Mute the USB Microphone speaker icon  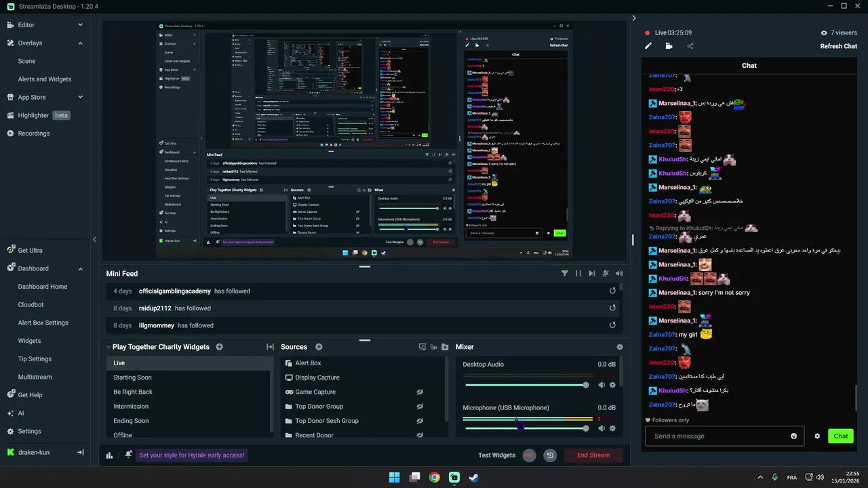pyautogui.click(x=601, y=428)
